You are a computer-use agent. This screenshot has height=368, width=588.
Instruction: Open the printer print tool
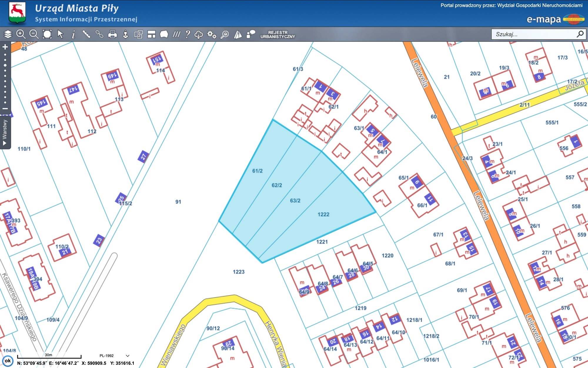pos(112,34)
